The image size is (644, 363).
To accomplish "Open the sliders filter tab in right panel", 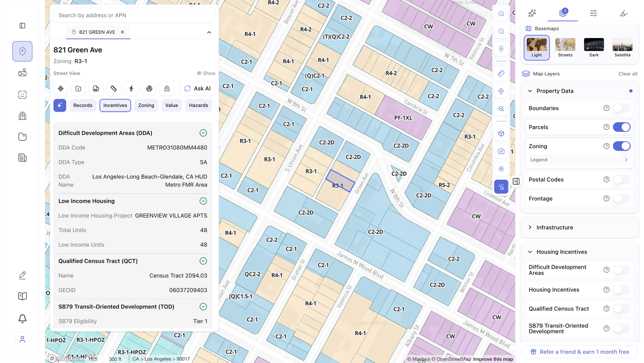I will 593,13.
